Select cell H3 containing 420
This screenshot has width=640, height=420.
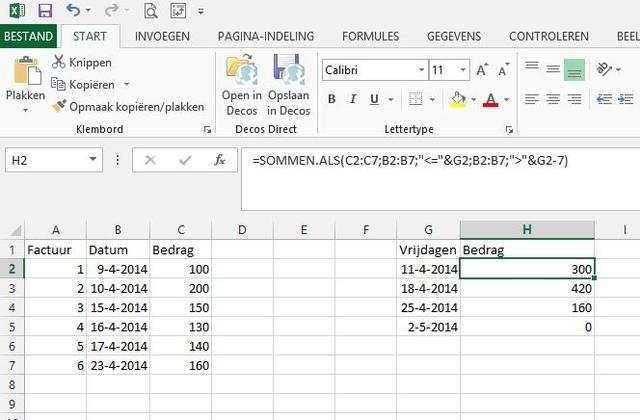click(x=527, y=288)
